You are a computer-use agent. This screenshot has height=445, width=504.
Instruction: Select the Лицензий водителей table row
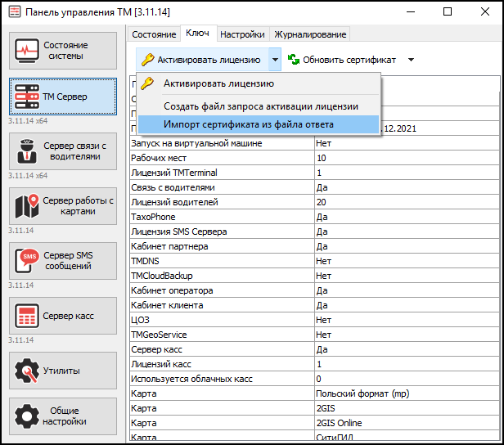(221, 202)
